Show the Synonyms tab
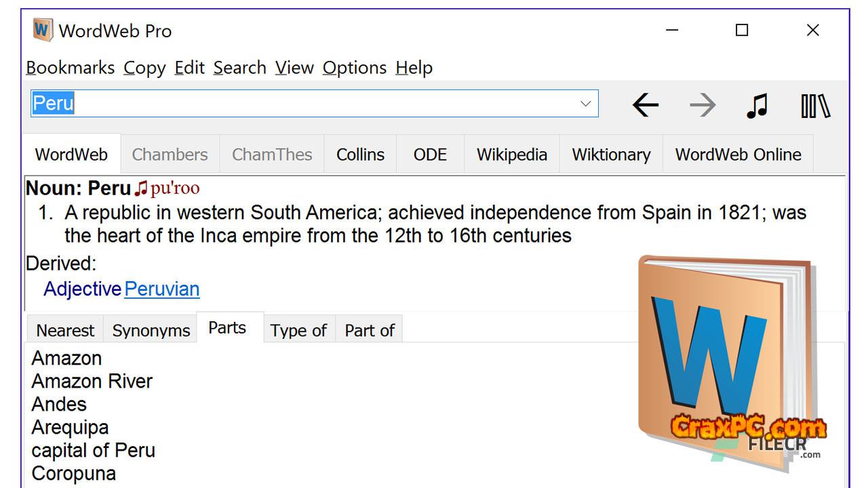Screen dimensions: 868x488 pos(151,331)
